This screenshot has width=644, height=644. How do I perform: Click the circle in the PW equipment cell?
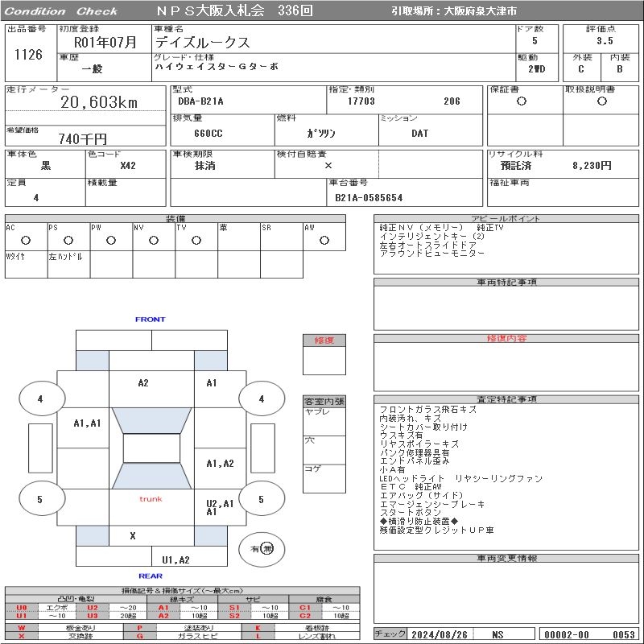[x=111, y=240]
